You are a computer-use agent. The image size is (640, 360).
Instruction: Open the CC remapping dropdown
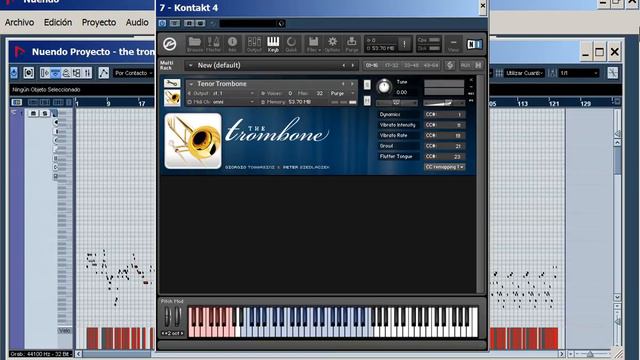444,167
